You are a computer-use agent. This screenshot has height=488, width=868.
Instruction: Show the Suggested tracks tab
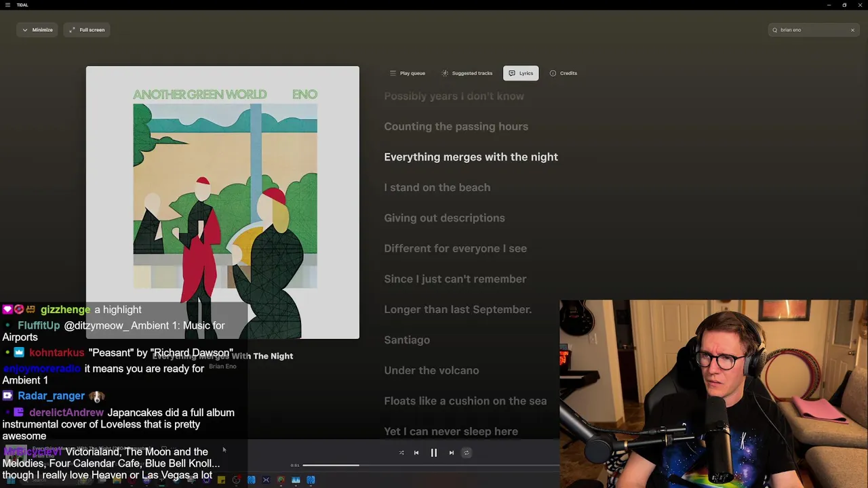[467, 73]
